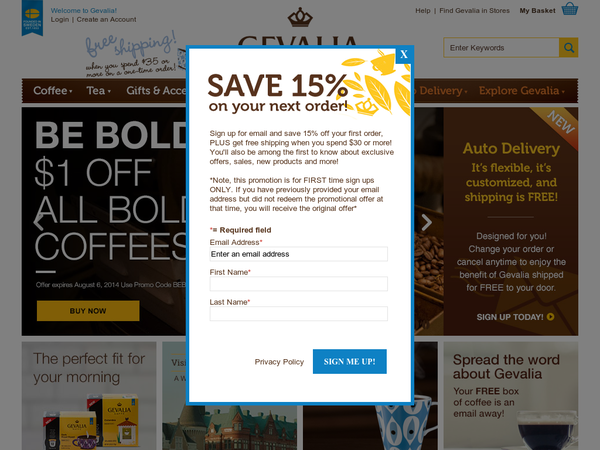600x450 pixels.
Task: Open the Auto Delivery menu item
Action: click(440, 91)
